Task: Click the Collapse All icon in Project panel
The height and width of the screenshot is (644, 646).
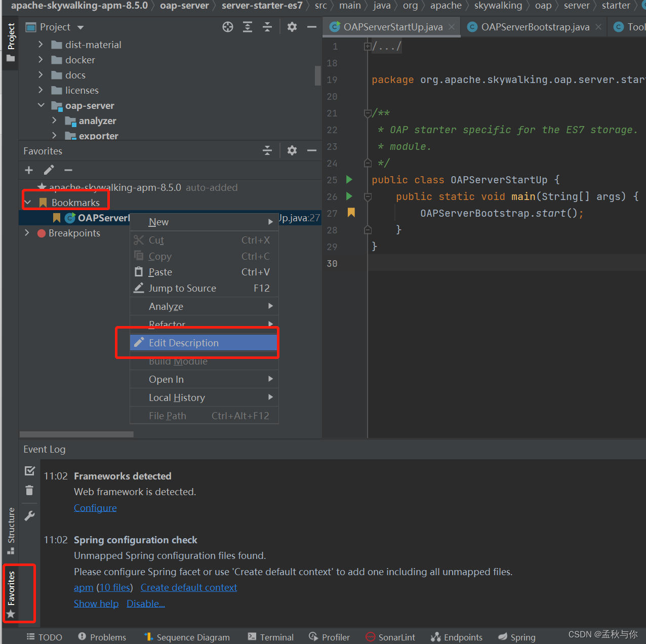Action: [267, 27]
